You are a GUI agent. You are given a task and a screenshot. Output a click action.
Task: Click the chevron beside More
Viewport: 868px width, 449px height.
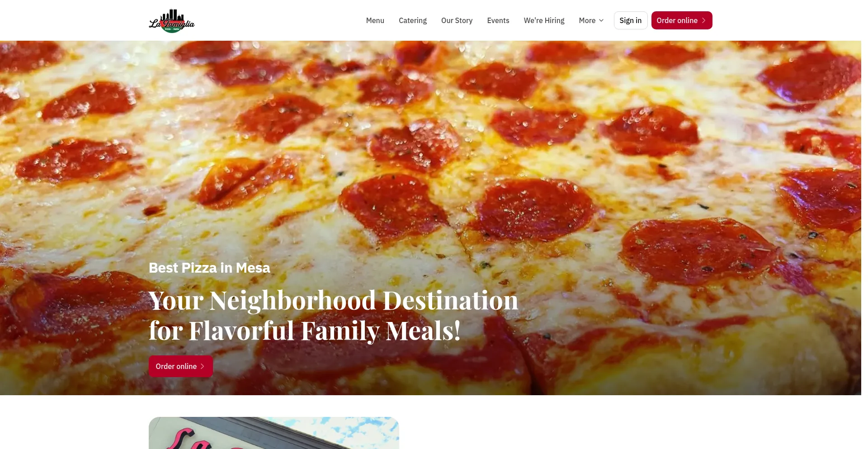point(601,20)
